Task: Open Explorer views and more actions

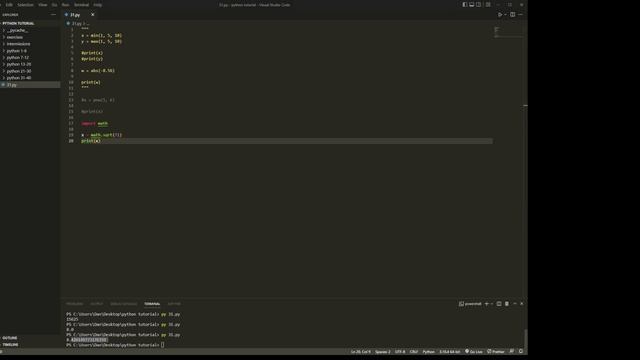Action: click(53, 15)
